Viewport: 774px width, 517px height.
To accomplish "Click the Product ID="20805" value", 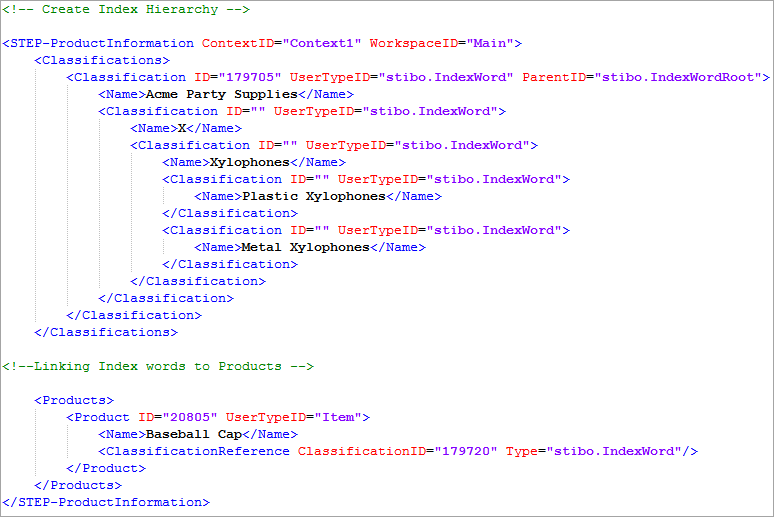I will [178, 417].
